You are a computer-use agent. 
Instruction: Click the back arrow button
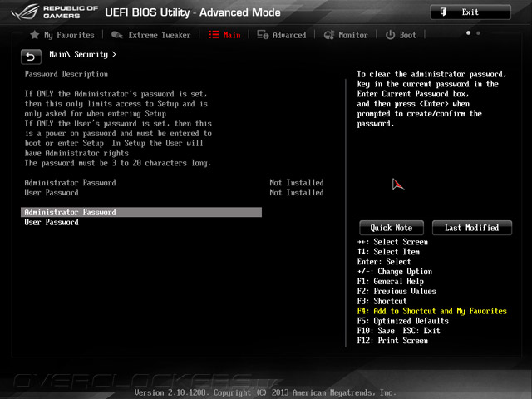[31, 57]
